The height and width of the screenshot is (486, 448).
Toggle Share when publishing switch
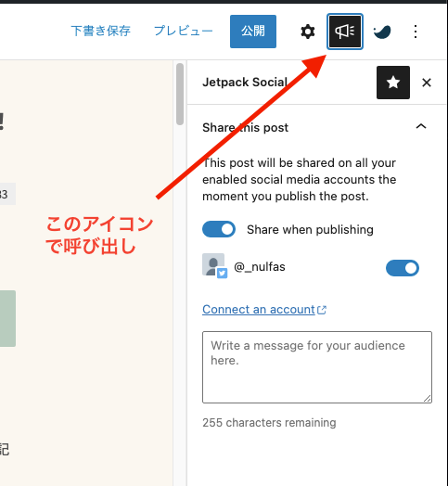point(219,229)
